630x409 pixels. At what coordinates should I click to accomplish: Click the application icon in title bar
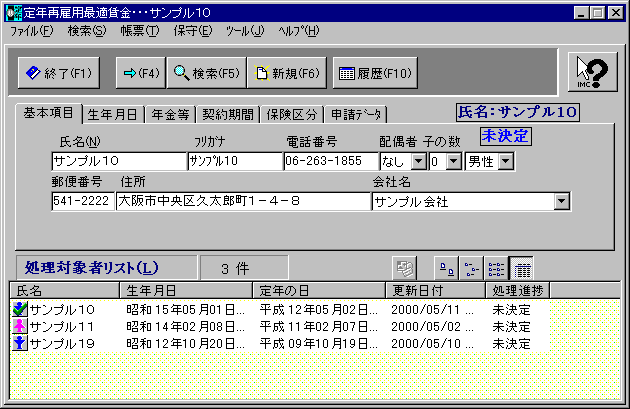(14, 13)
